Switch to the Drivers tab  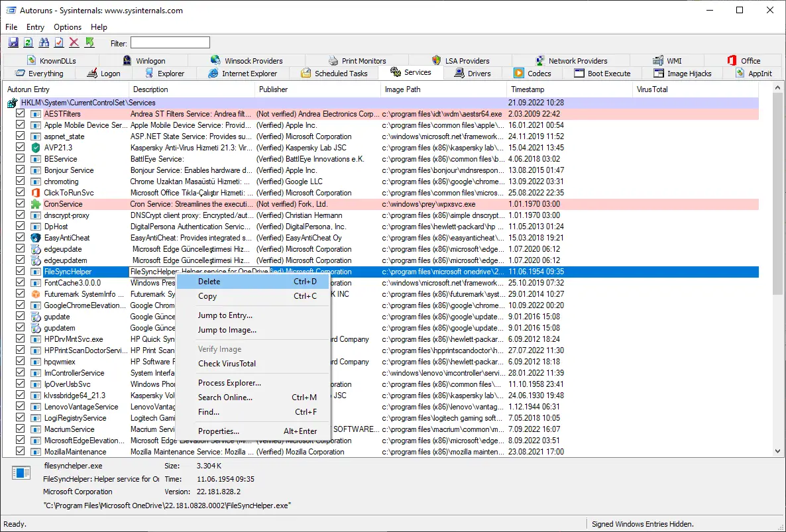(473, 73)
